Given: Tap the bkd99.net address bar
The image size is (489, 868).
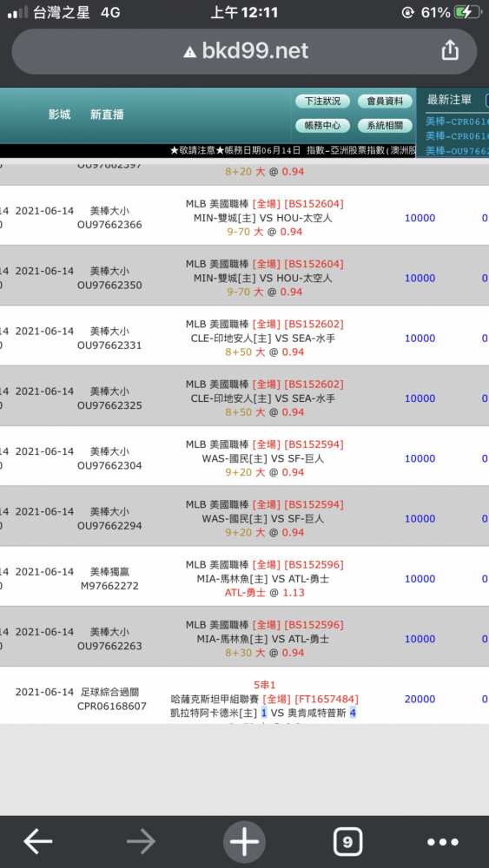Looking at the screenshot, I should tap(244, 51).
